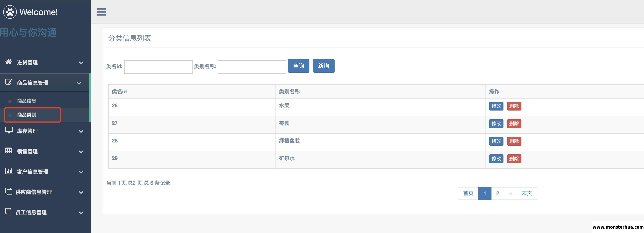The width and height of the screenshot is (644, 233).
Task: Click 修改 for 水果 row
Action: coord(496,106)
